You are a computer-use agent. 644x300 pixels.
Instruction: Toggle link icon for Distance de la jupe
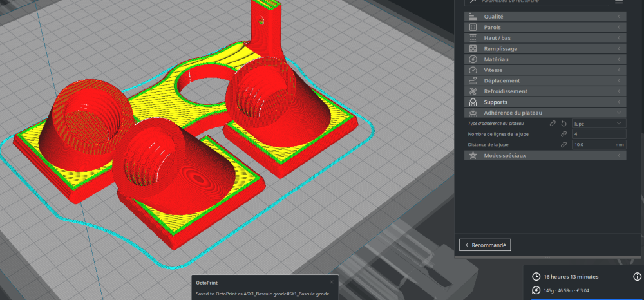[564, 145]
